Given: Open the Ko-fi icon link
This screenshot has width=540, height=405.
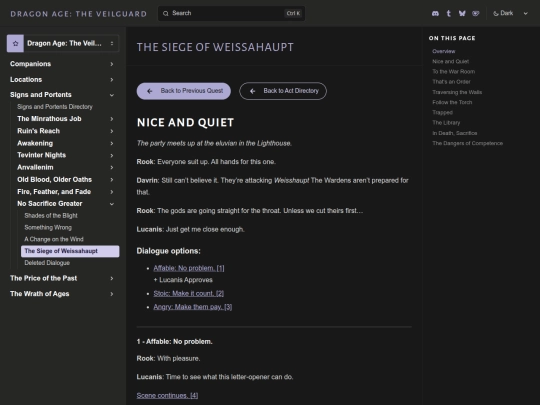Looking at the screenshot, I should click(x=476, y=13).
